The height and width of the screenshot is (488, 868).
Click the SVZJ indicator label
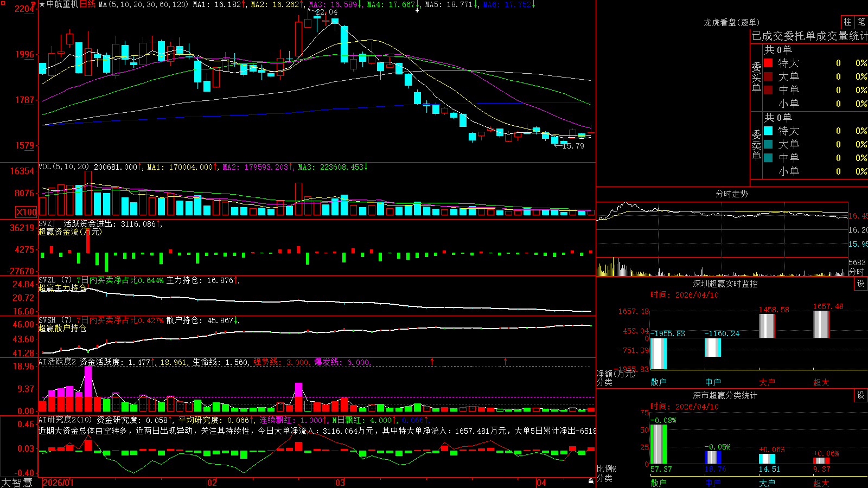coord(47,224)
